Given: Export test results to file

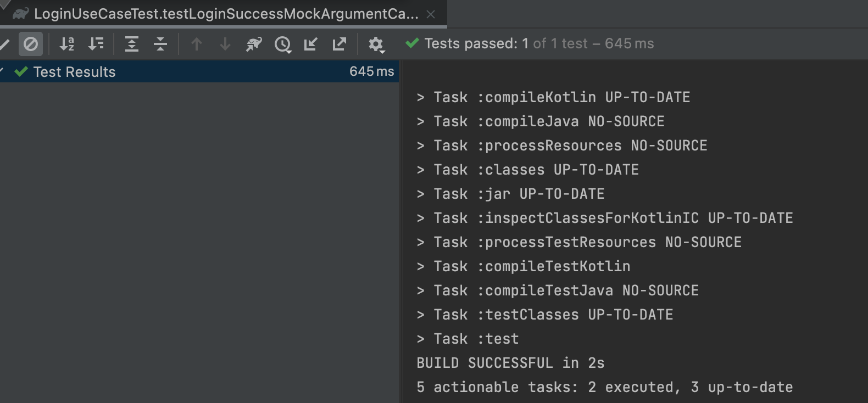Looking at the screenshot, I should (340, 44).
